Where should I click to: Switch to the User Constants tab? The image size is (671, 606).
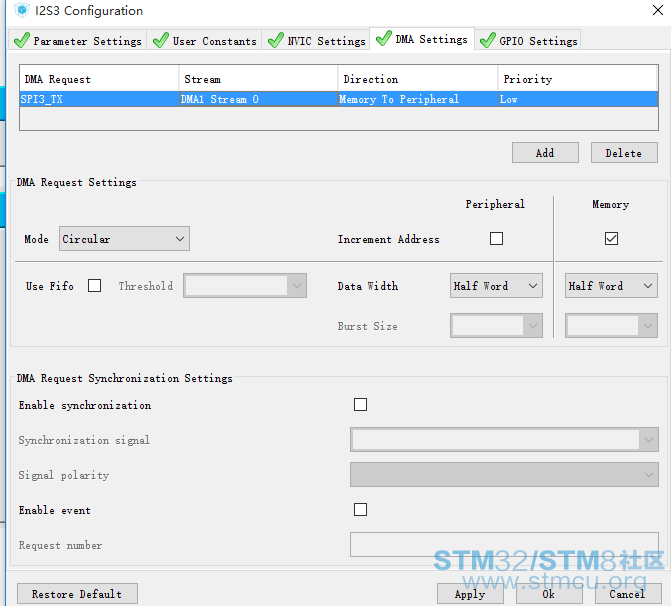click(x=204, y=40)
